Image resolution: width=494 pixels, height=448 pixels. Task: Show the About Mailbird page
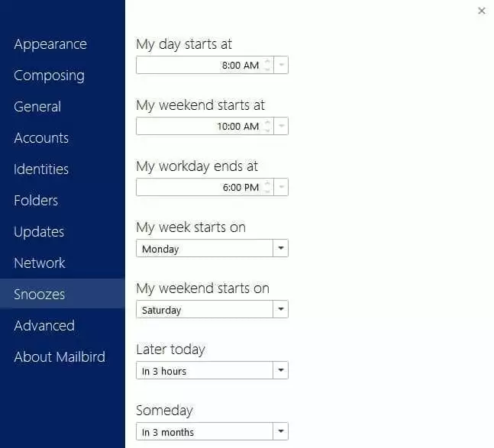(x=60, y=357)
